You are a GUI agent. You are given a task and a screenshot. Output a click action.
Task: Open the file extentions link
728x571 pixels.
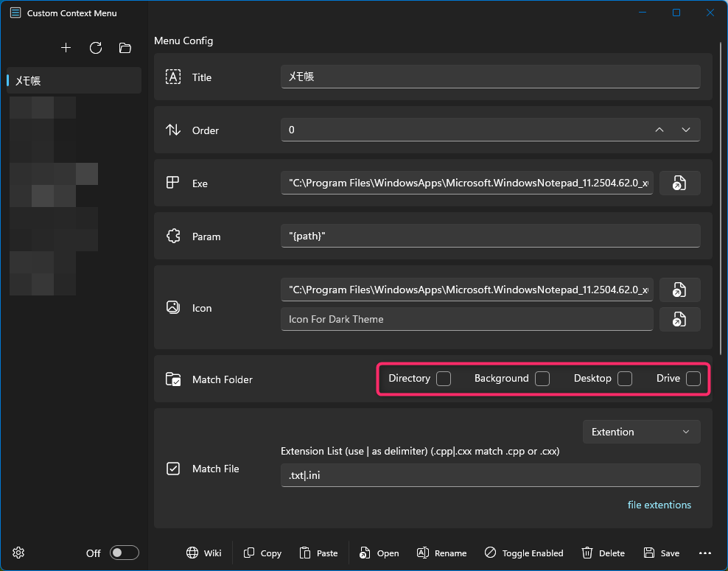coord(659,505)
